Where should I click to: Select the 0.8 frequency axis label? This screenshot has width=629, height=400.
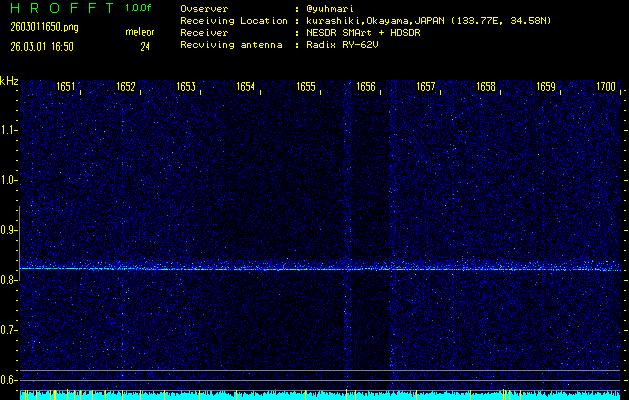coord(8,280)
